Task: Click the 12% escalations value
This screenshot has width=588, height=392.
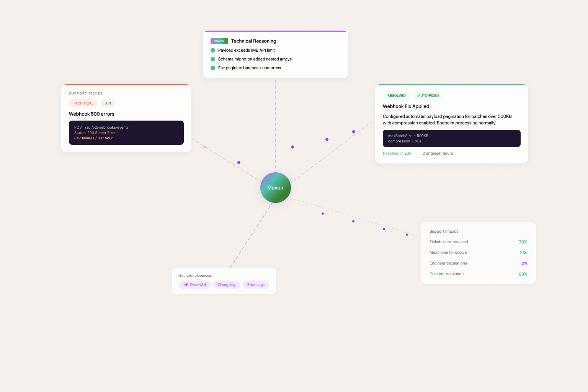Action: point(524,263)
